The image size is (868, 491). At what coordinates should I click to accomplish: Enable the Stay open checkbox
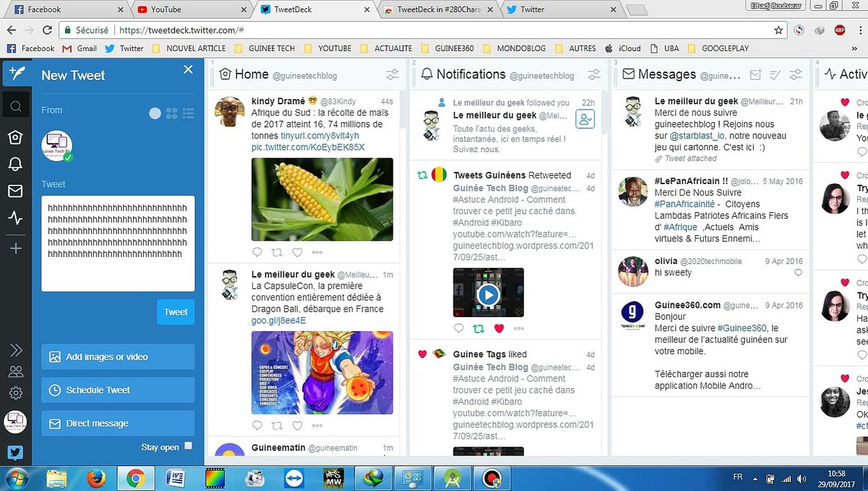click(189, 447)
